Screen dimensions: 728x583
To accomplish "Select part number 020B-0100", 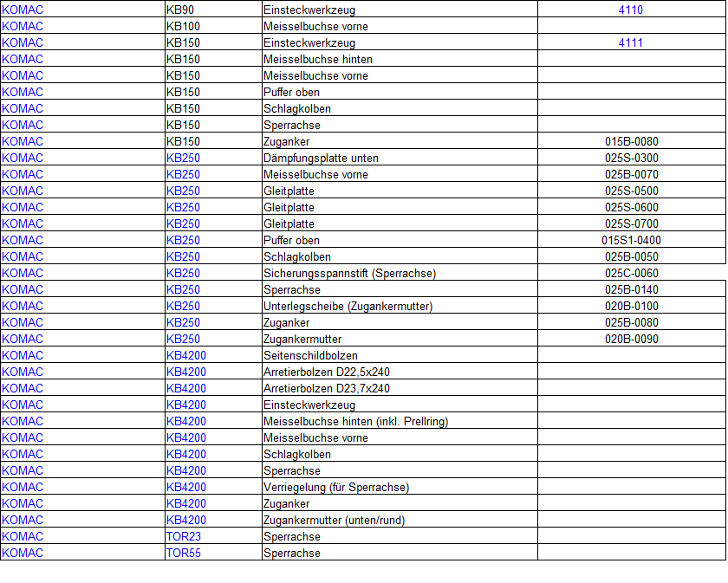I will pos(632,307).
